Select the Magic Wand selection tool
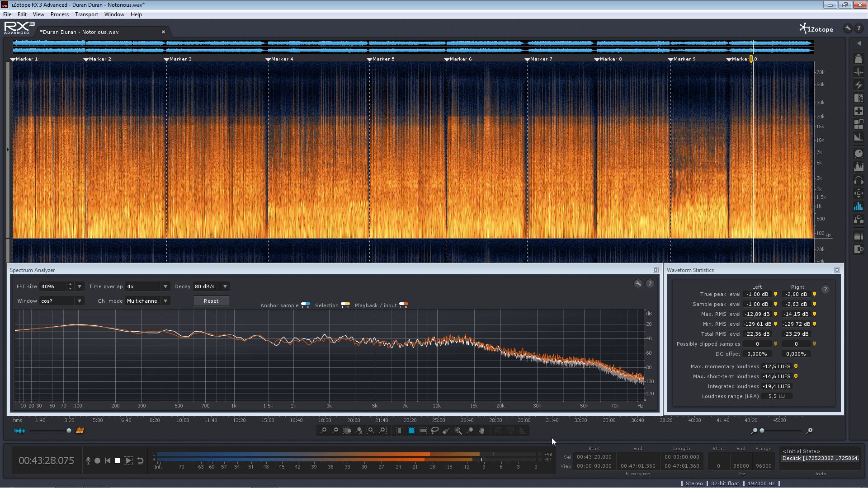The height and width of the screenshot is (488, 868). point(458,431)
